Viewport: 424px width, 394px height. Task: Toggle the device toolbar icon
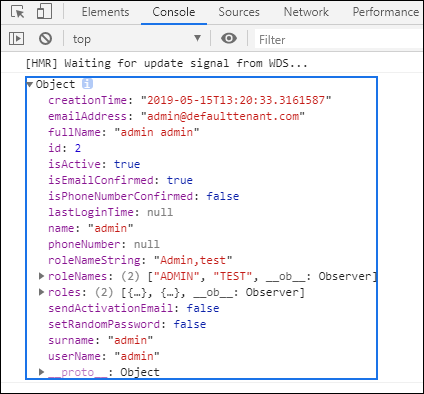tap(44, 11)
